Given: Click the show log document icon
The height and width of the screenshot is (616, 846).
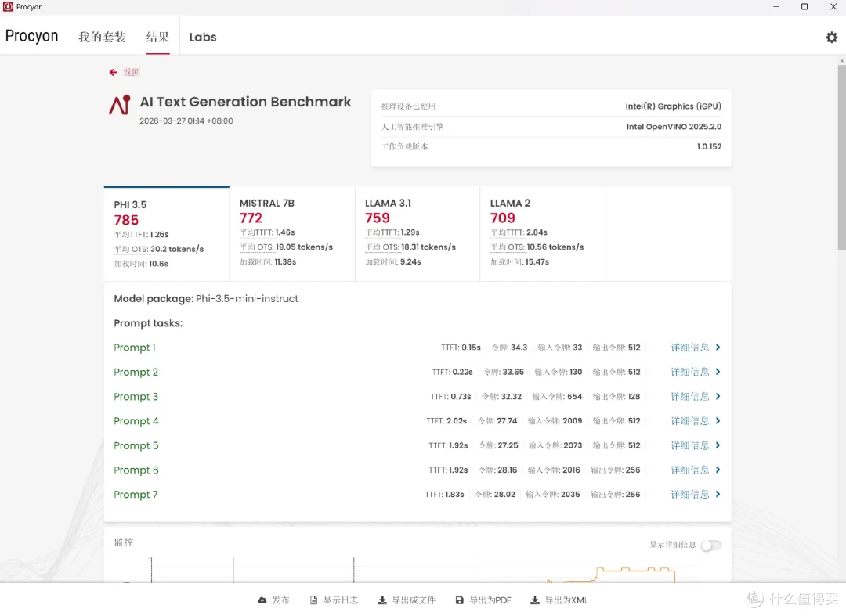Looking at the screenshot, I should point(313,600).
